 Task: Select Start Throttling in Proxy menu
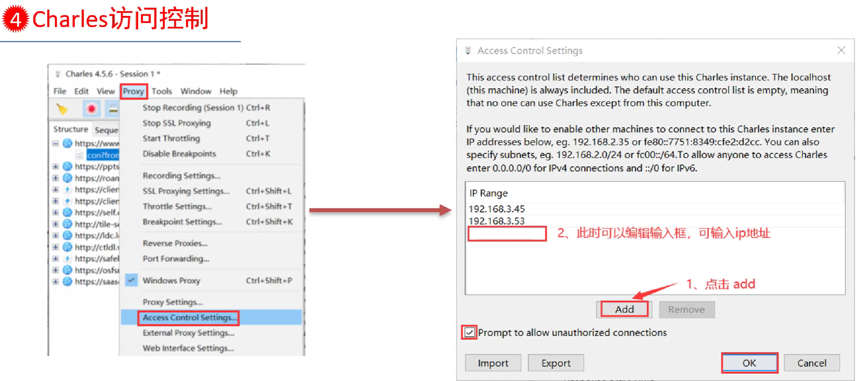pyautogui.click(x=211, y=139)
